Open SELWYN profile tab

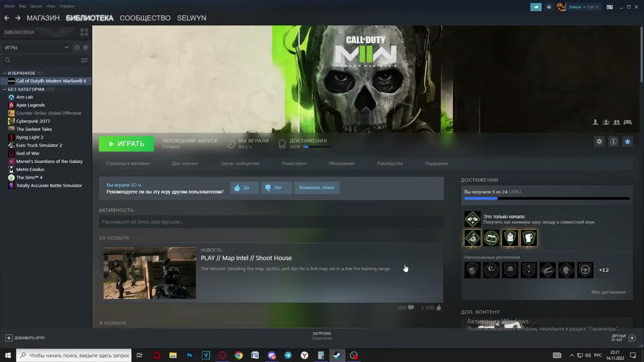pos(192,18)
